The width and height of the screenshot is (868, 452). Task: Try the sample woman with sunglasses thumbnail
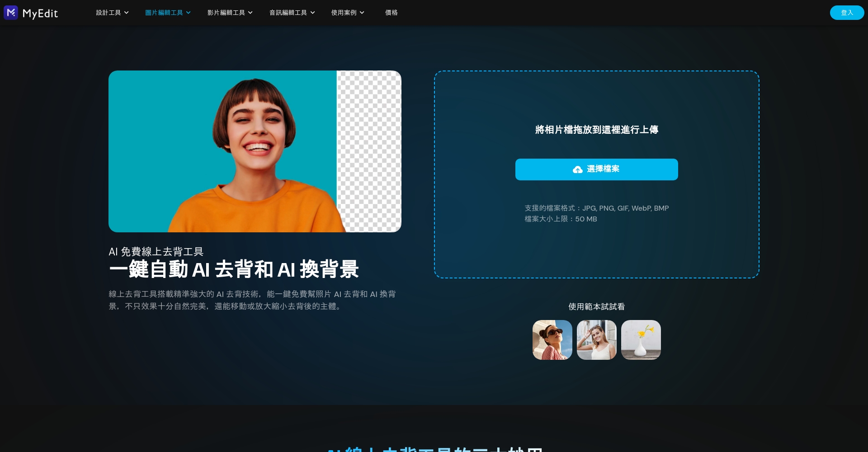coord(552,340)
